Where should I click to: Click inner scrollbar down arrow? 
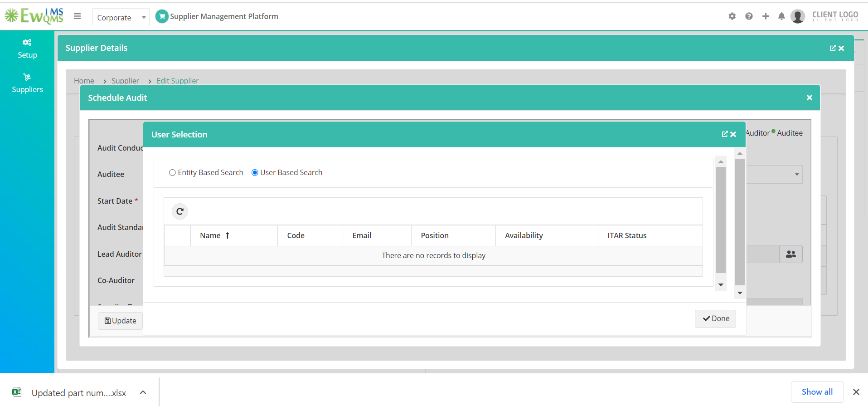721,285
